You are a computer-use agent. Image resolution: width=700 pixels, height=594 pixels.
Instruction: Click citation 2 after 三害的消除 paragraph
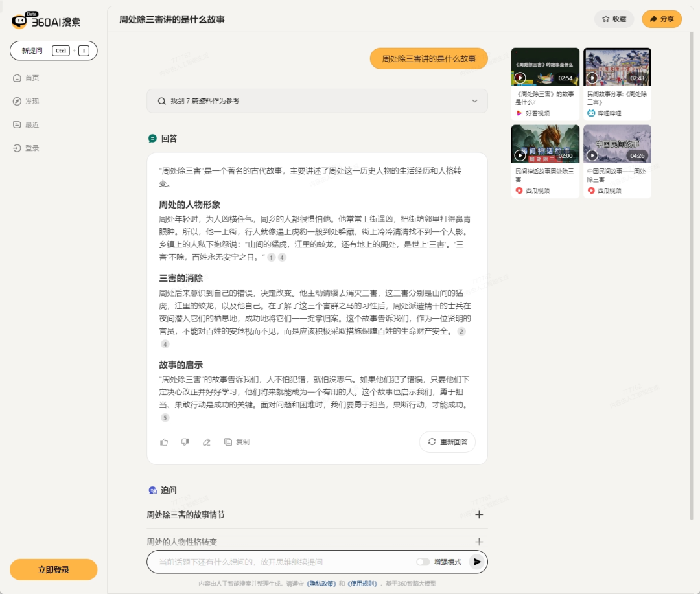point(461,331)
